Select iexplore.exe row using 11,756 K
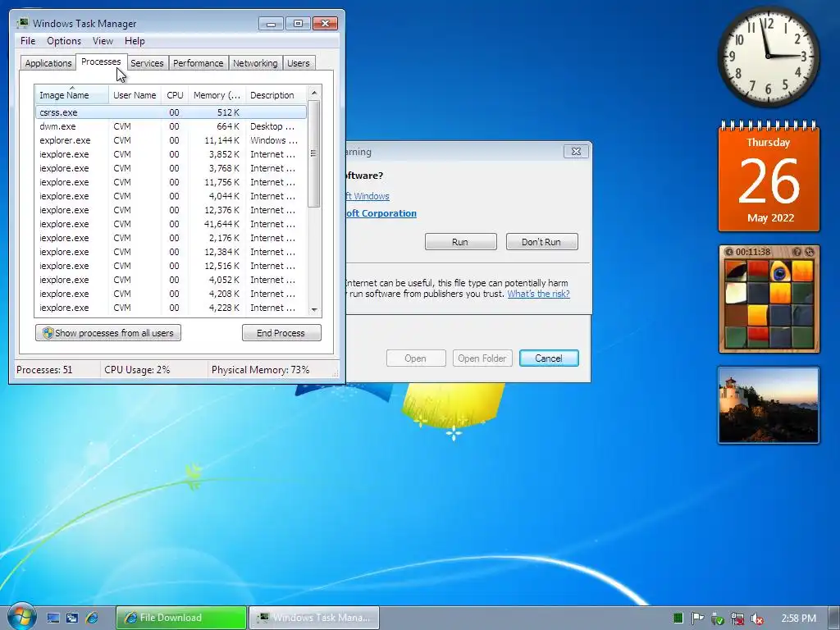The height and width of the screenshot is (630, 840). (x=171, y=182)
